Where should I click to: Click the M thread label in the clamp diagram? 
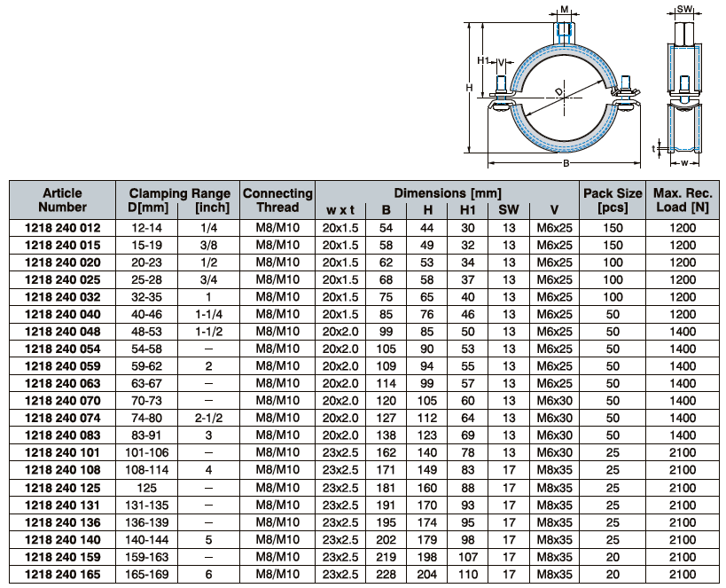point(565,11)
